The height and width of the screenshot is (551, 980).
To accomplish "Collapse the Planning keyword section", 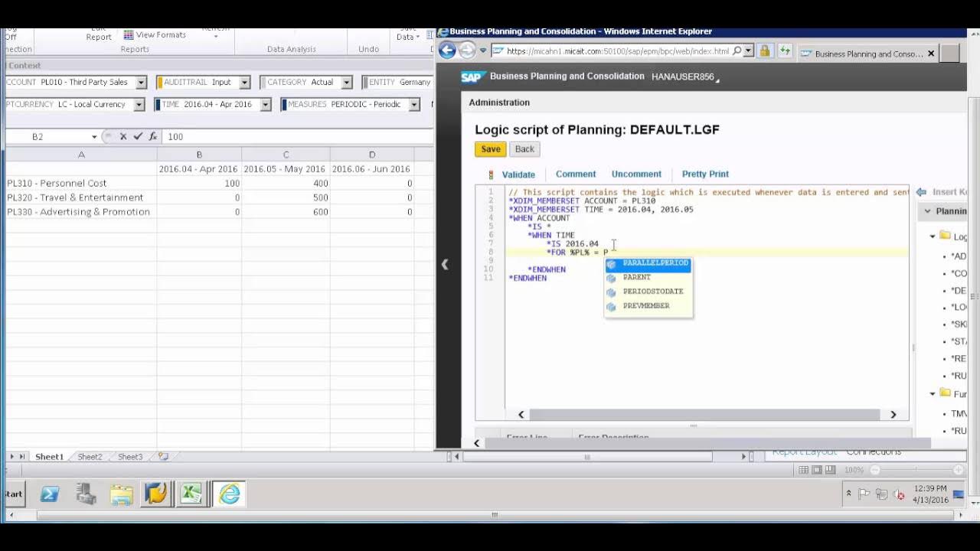I will (x=928, y=211).
